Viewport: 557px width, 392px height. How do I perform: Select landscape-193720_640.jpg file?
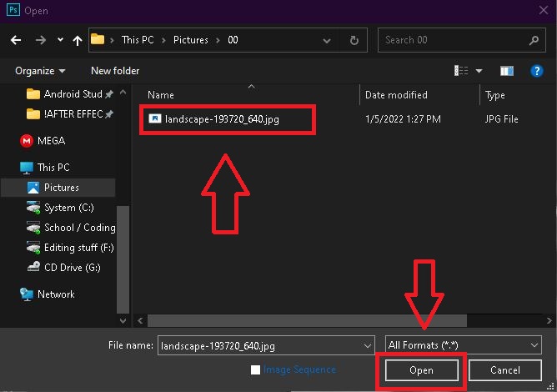click(221, 119)
